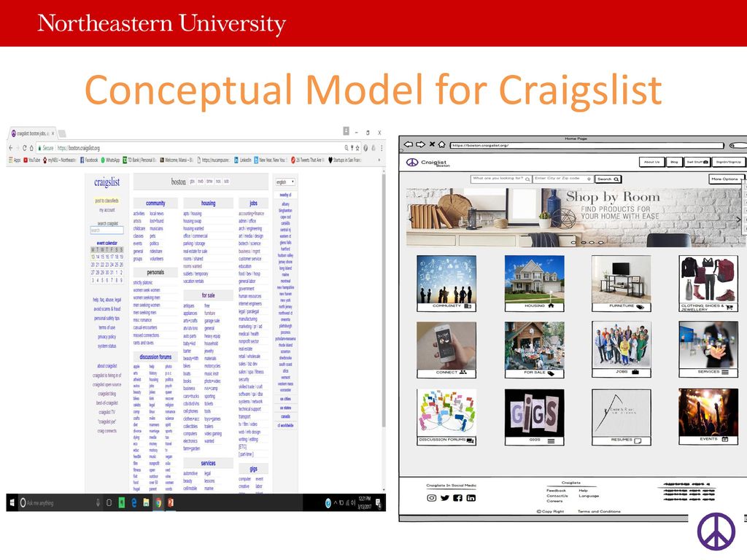Image resolution: width=747 pixels, height=560 pixels.
Task: Click the carousel left arrow on the banner
Action: pyautogui.click(x=411, y=219)
